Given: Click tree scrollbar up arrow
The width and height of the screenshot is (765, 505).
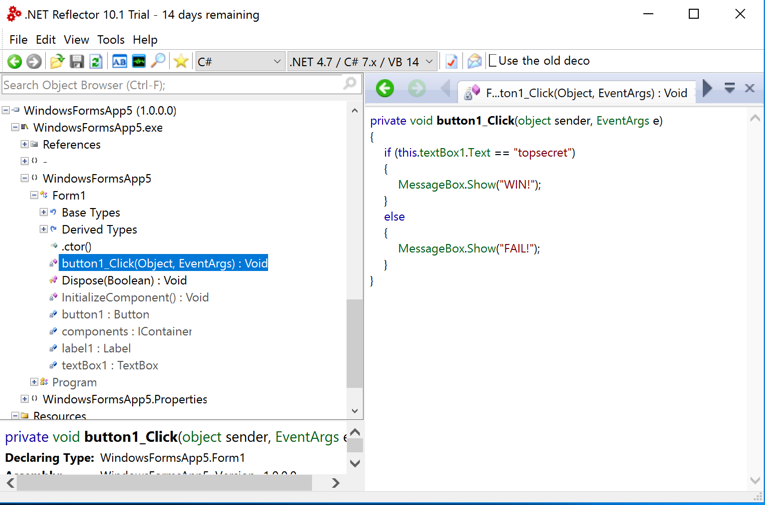Looking at the screenshot, I should pyautogui.click(x=355, y=111).
